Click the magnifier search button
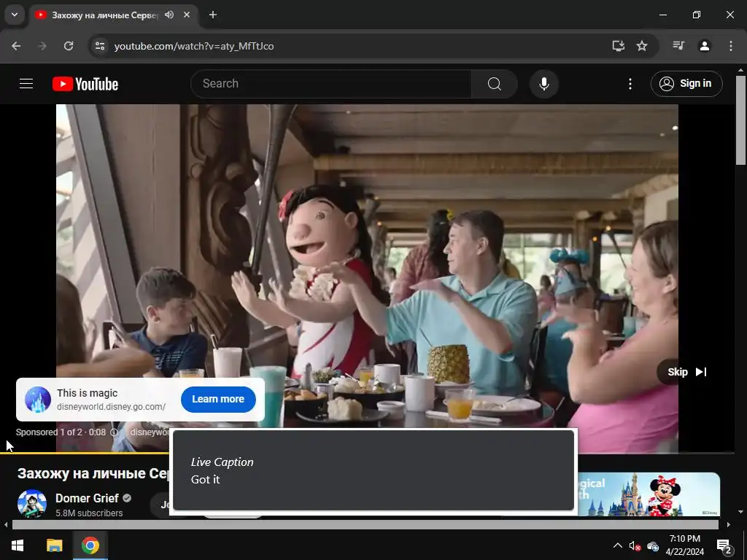The height and width of the screenshot is (560, 747). tap(495, 84)
